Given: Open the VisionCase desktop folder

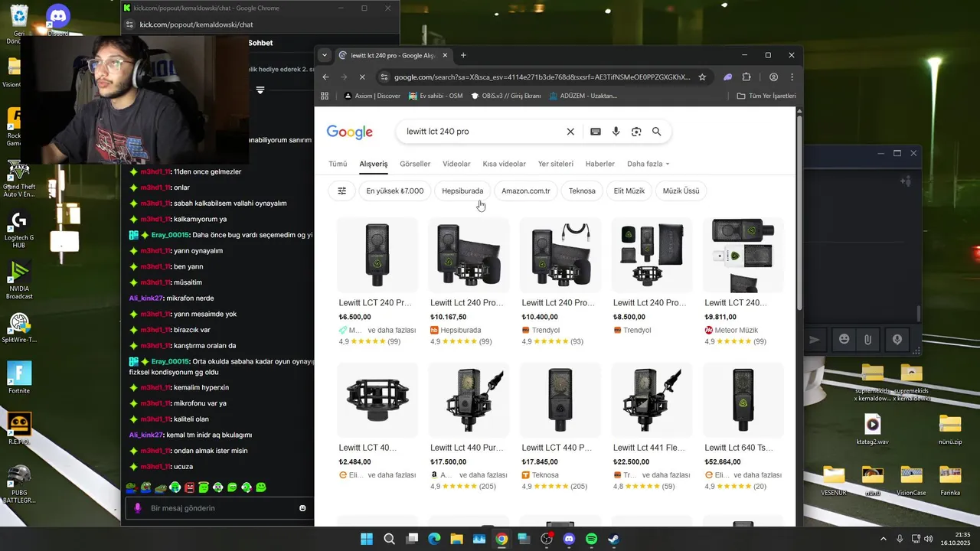Looking at the screenshot, I should coord(911,480).
